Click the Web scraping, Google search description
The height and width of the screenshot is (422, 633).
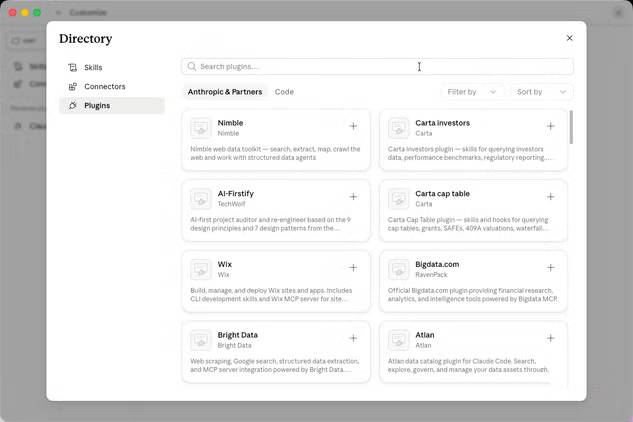(x=275, y=365)
